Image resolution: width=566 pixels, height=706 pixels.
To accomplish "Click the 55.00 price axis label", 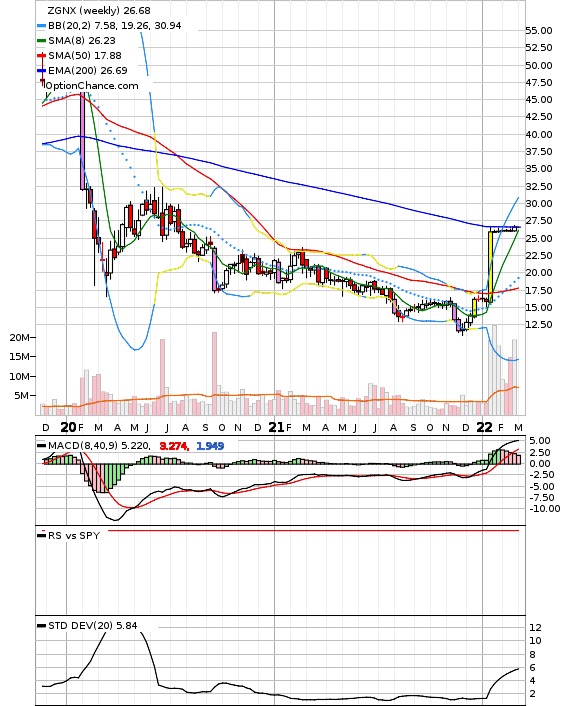I will tap(539, 31).
